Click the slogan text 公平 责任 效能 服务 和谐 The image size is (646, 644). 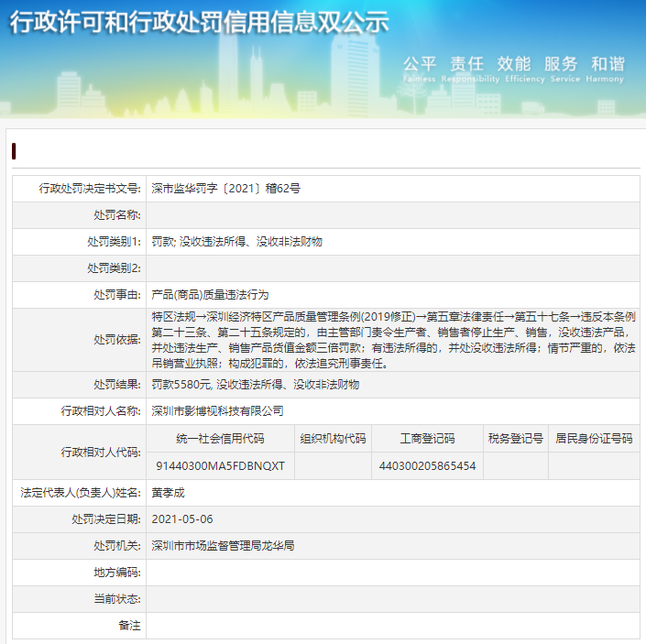[x=513, y=64]
